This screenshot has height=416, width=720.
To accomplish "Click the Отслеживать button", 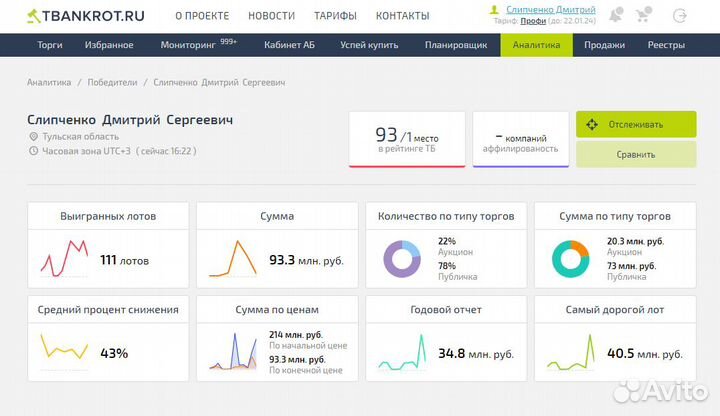I will [636, 124].
